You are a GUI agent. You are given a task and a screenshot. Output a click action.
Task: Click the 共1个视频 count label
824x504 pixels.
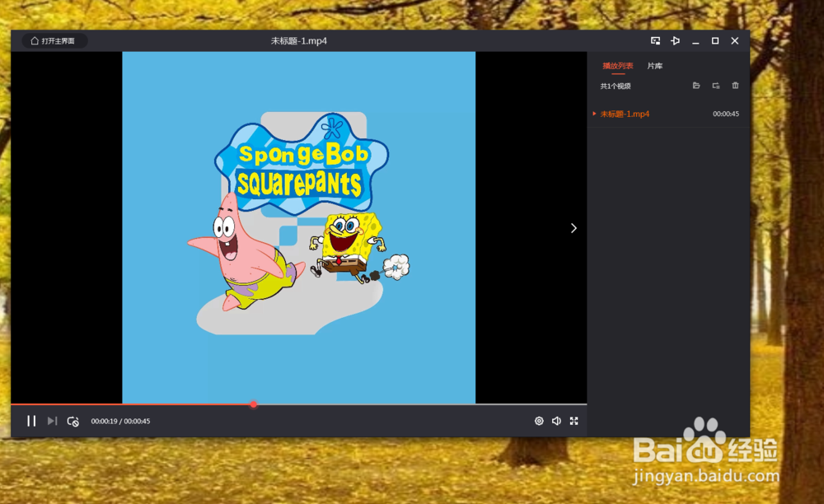[x=616, y=86]
